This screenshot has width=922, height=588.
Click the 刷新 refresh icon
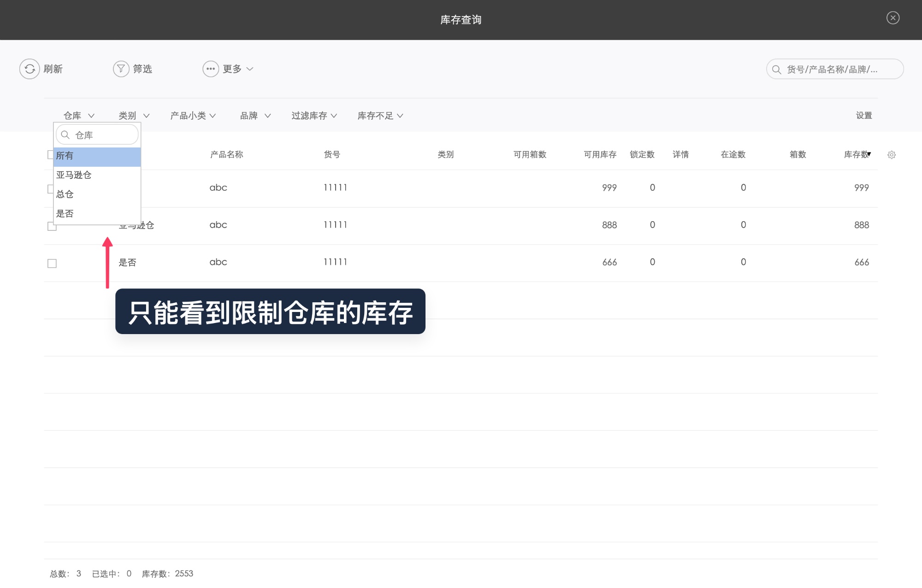pos(29,69)
